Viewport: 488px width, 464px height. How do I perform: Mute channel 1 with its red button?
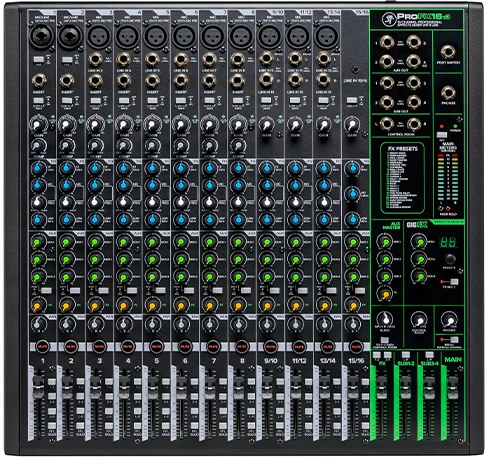point(42,347)
